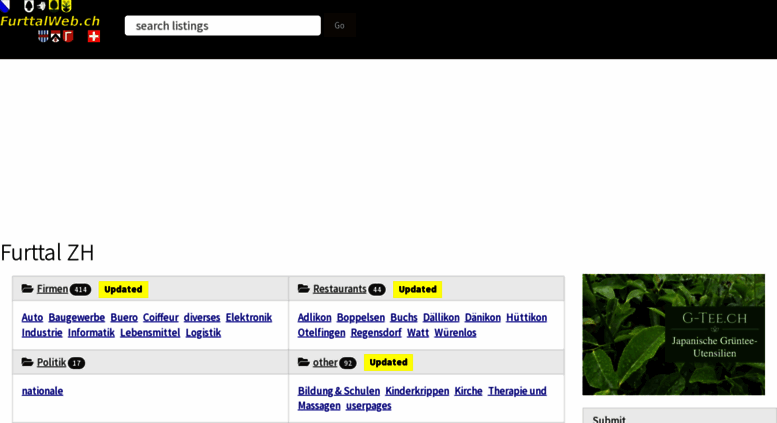Open the Logistik subcategory link

tap(203, 333)
